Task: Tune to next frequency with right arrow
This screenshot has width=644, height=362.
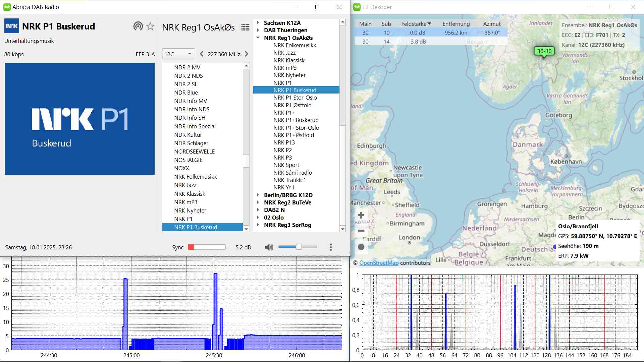Action: click(247, 54)
